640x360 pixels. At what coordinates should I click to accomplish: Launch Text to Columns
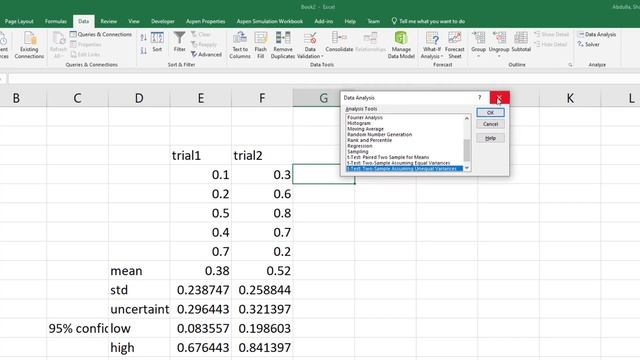(x=240, y=45)
